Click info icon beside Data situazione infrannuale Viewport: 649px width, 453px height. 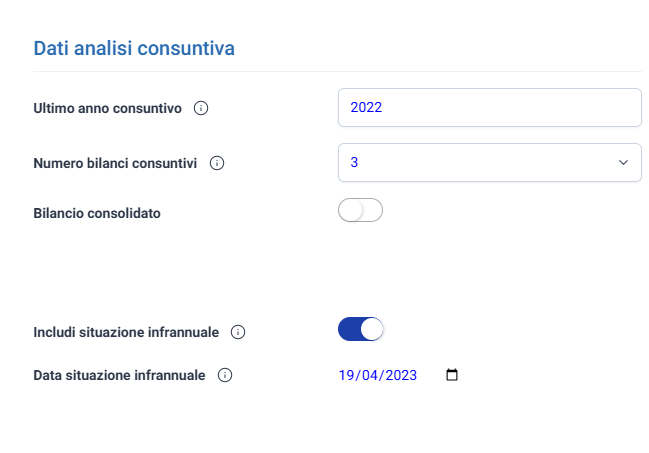tap(225, 375)
